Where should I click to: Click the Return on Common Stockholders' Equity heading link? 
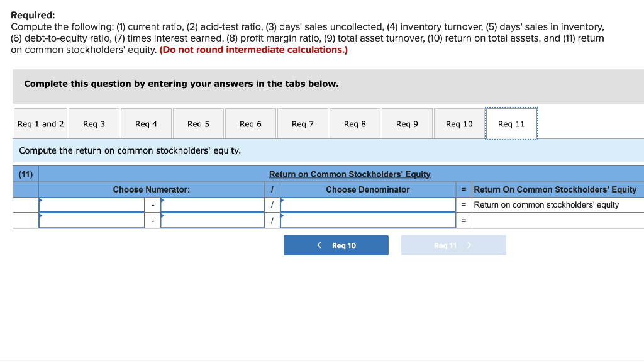(x=350, y=174)
